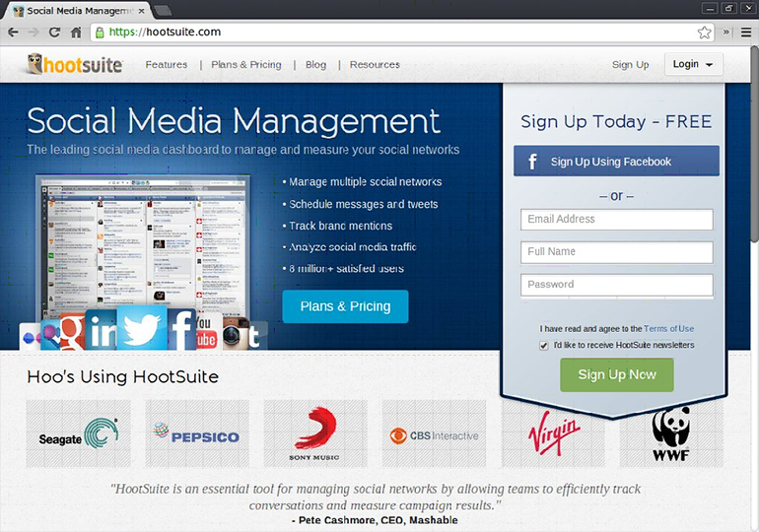The height and width of the screenshot is (532, 759).
Task: Reload the page with refresh icon
Action: [x=54, y=32]
